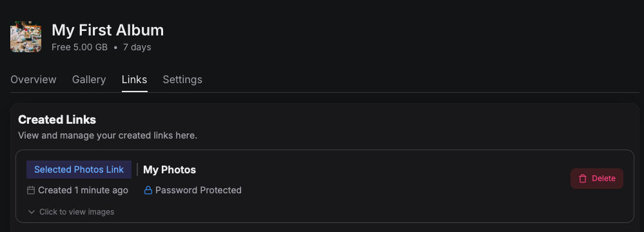Click the My First Album title
The image size is (644, 232).
point(108,30)
